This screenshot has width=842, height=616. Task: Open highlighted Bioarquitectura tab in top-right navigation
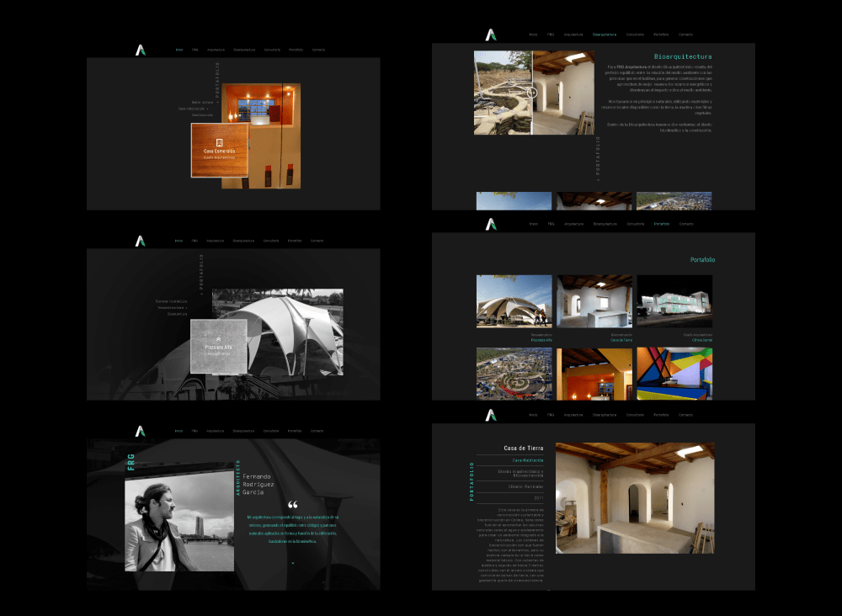tap(604, 35)
